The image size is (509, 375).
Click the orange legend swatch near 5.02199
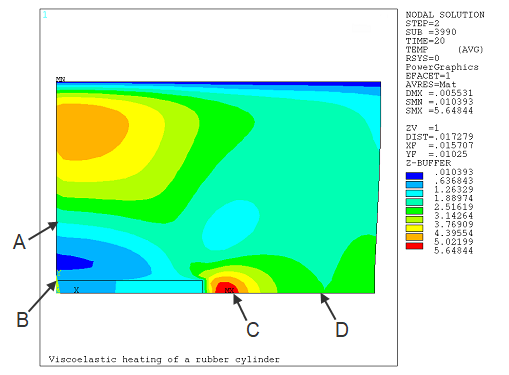414,237
